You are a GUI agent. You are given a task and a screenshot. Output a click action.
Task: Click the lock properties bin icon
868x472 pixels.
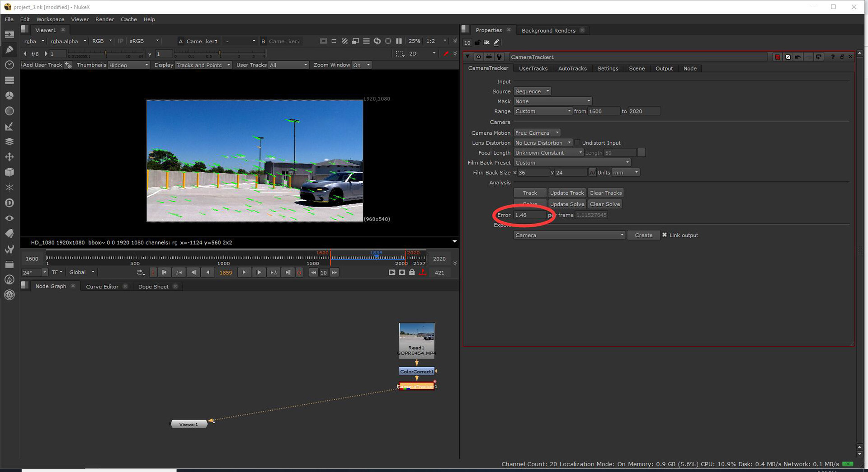[x=477, y=42]
